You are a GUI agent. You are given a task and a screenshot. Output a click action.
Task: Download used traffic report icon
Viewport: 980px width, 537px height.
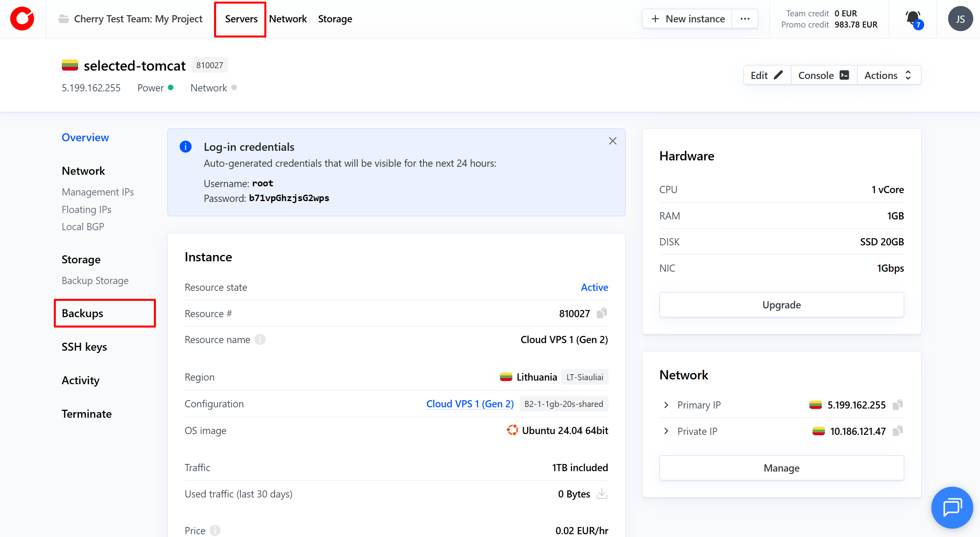coord(602,494)
